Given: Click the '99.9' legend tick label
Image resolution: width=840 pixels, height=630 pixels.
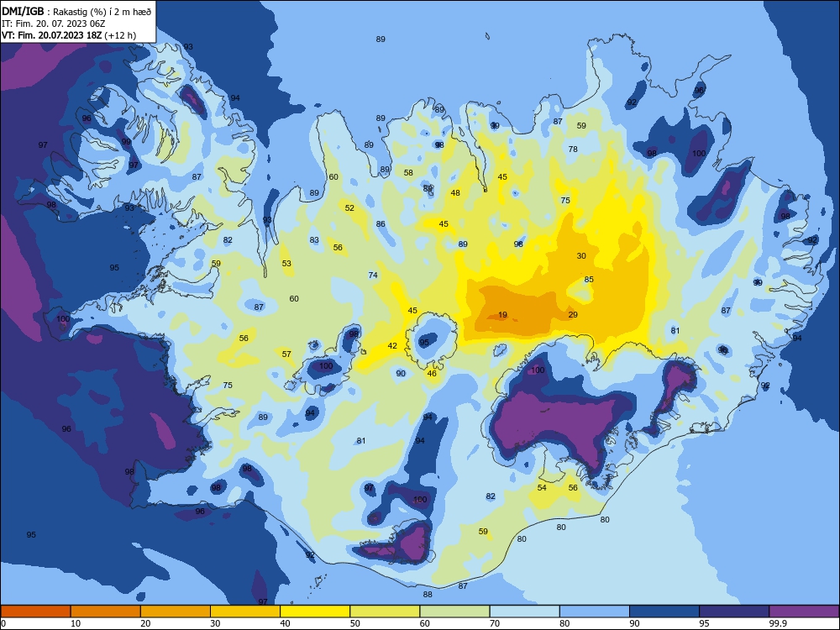Looking at the screenshot, I should tap(778, 623).
